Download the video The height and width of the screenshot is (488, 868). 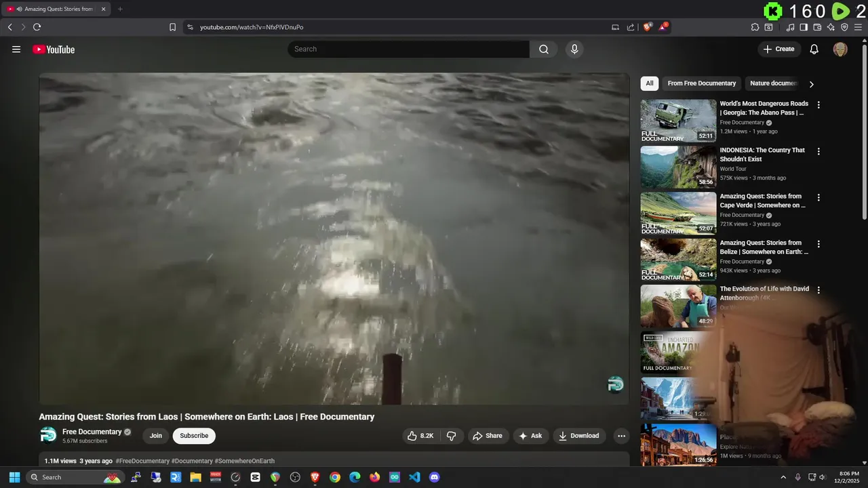tap(579, 436)
